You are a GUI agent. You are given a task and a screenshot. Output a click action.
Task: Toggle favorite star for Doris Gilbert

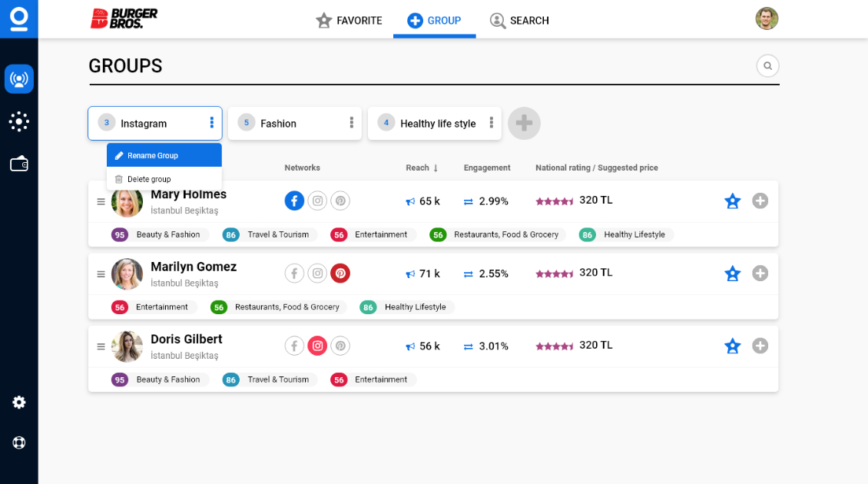[x=733, y=346]
